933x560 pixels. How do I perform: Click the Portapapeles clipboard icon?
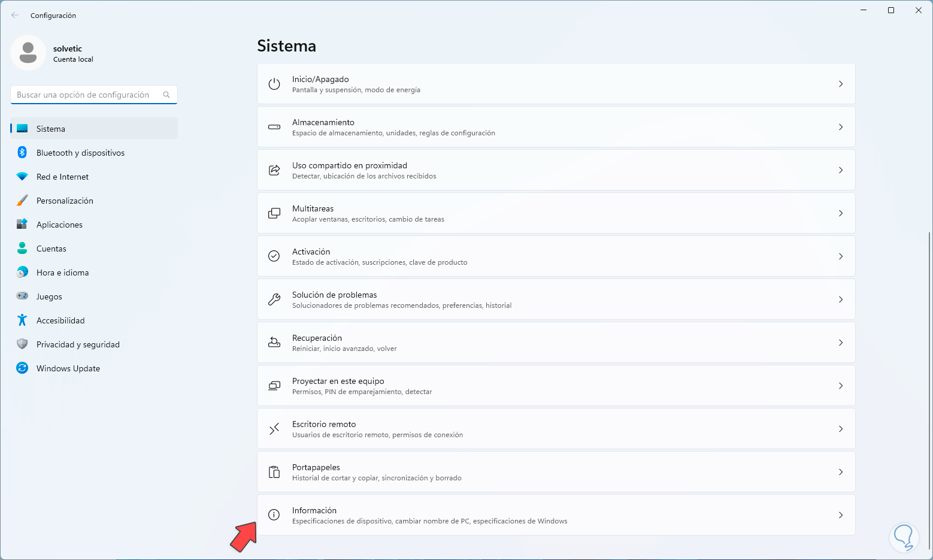click(274, 472)
